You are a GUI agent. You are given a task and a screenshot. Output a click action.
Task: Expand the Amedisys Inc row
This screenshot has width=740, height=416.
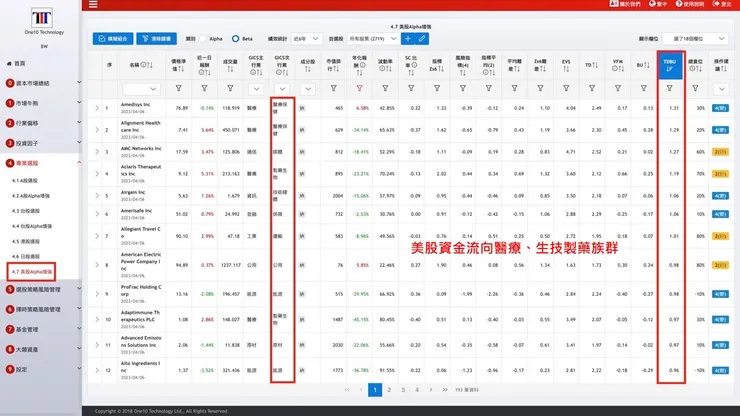97,108
